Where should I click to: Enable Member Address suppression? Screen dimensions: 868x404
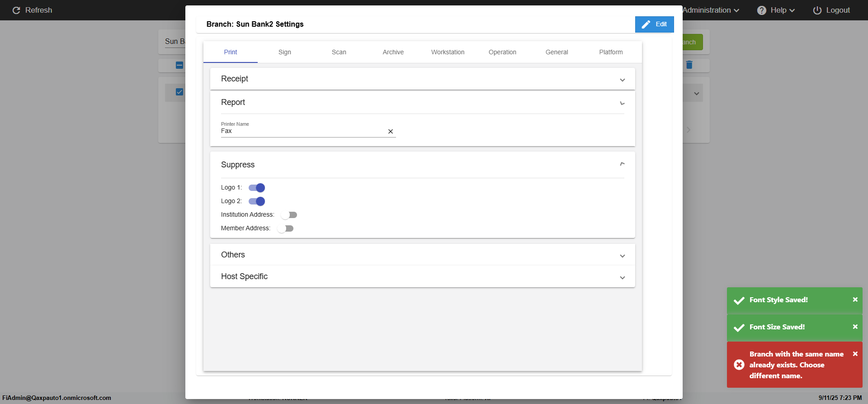pos(285,228)
